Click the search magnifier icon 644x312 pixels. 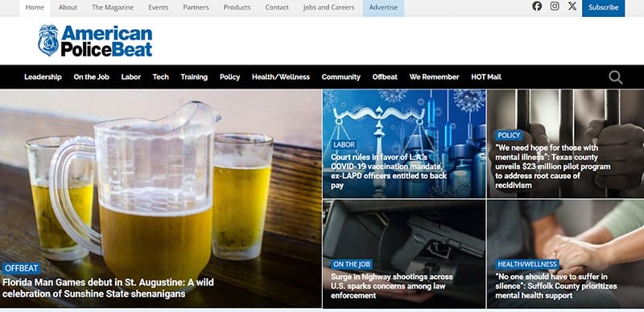(615, 77)
